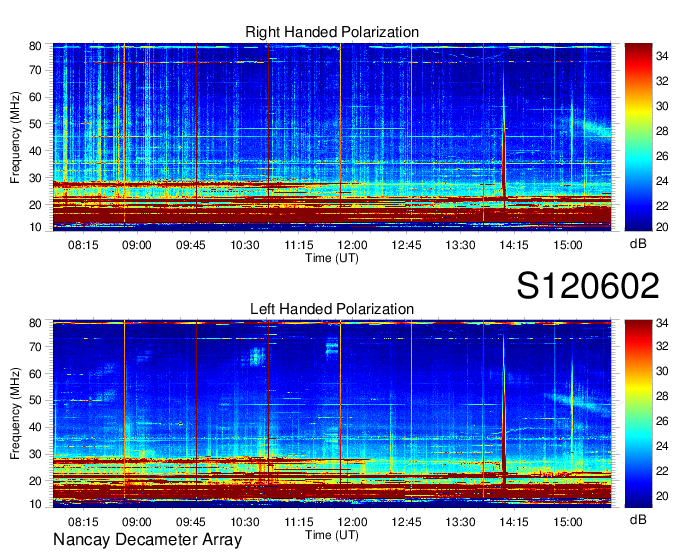The width and height of the screenshot is (680, 552).
Task: Click the 10 MHz tick on the upper frequency axis
Action: coord(35,227)
